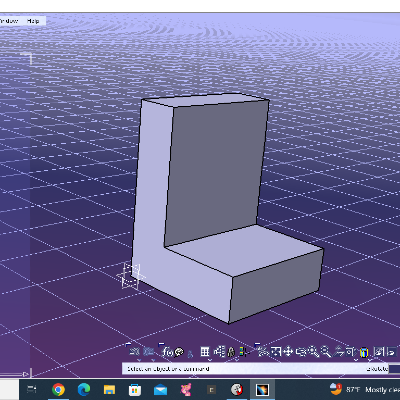Toggle Fly mode in view toolbar
The image size is (400, 400).
click(263, 351)
